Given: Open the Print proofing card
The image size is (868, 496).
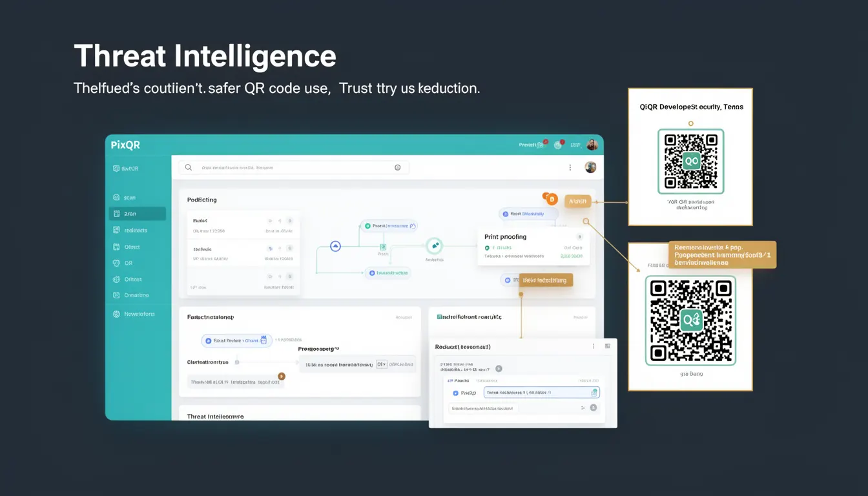Looking at the screenshot, I should (x=533, y=247).
